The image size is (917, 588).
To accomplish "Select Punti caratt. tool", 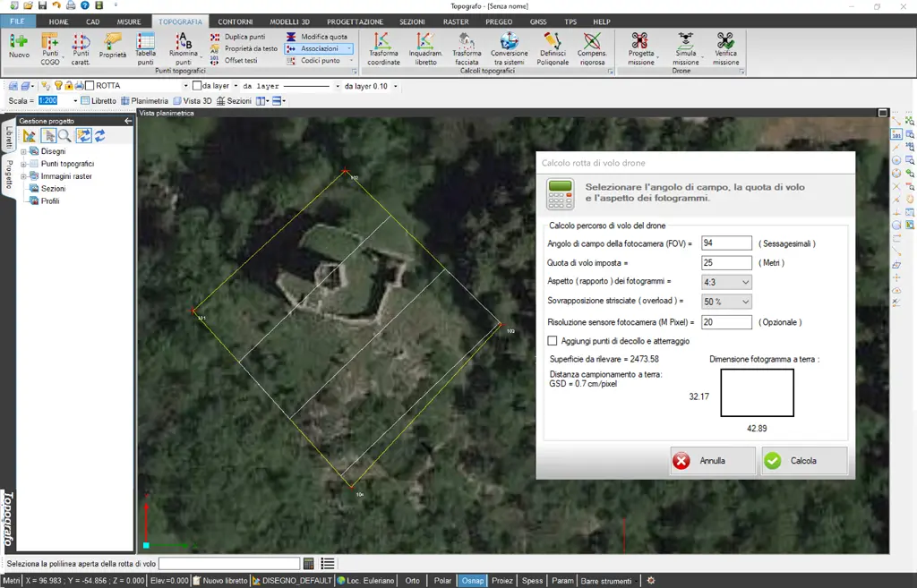I will (x=81, y=48).
